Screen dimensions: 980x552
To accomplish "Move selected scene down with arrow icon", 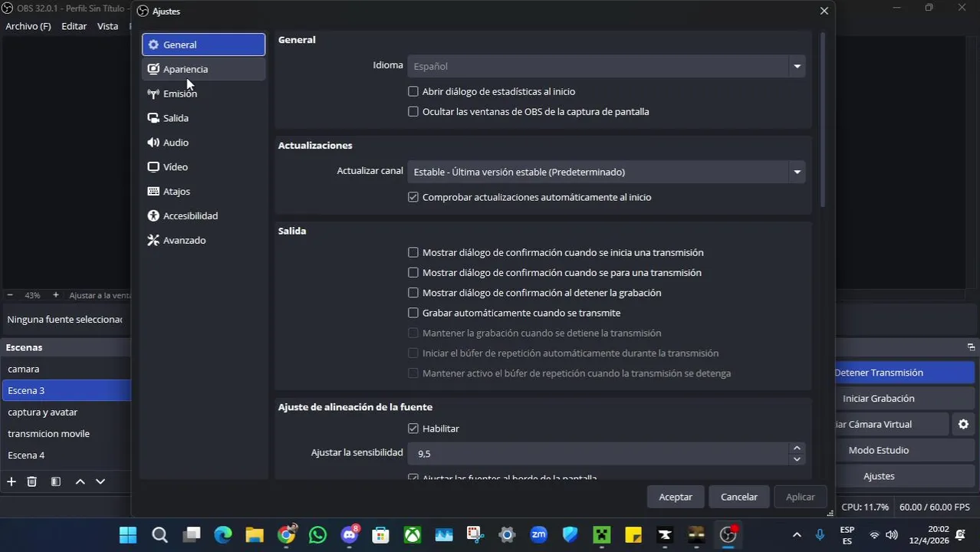I will 100,481.
